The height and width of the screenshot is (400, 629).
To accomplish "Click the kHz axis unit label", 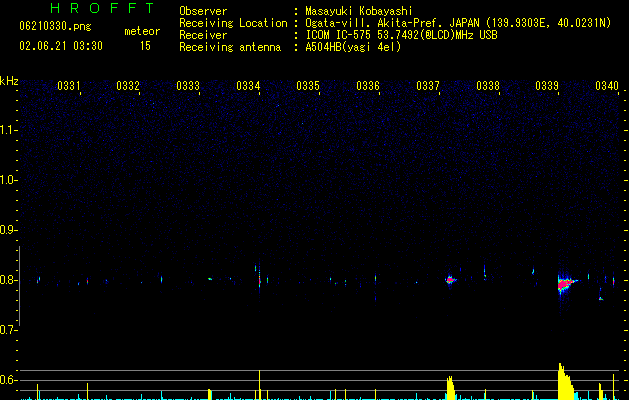I will point(9,81).
